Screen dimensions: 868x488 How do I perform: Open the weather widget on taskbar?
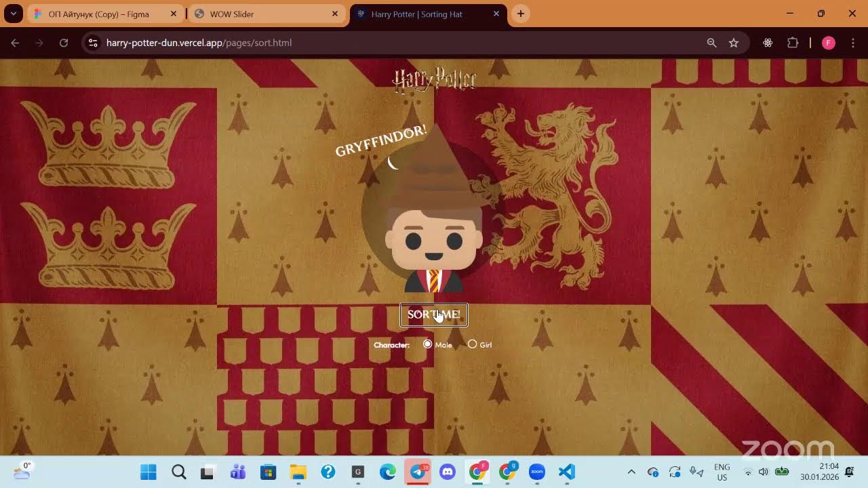tap(22, 472)
